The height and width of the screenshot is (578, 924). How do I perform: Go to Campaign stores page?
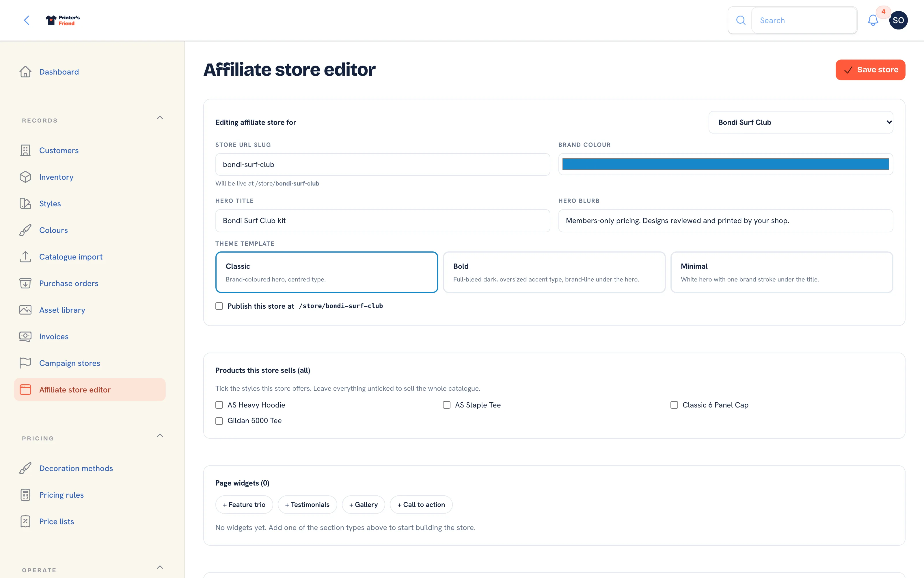point(70,363)
